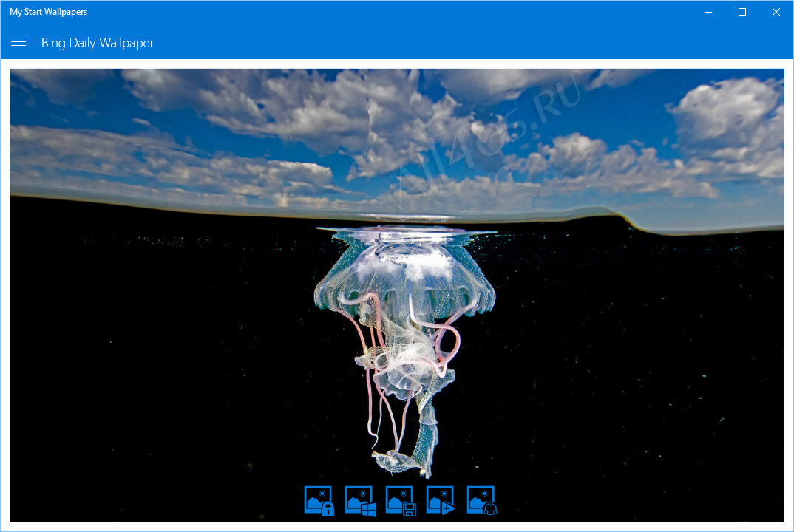This screenshot has width=794, height=532.
Task: Click the picture icon with Windows logo
Action: (360, 501)
